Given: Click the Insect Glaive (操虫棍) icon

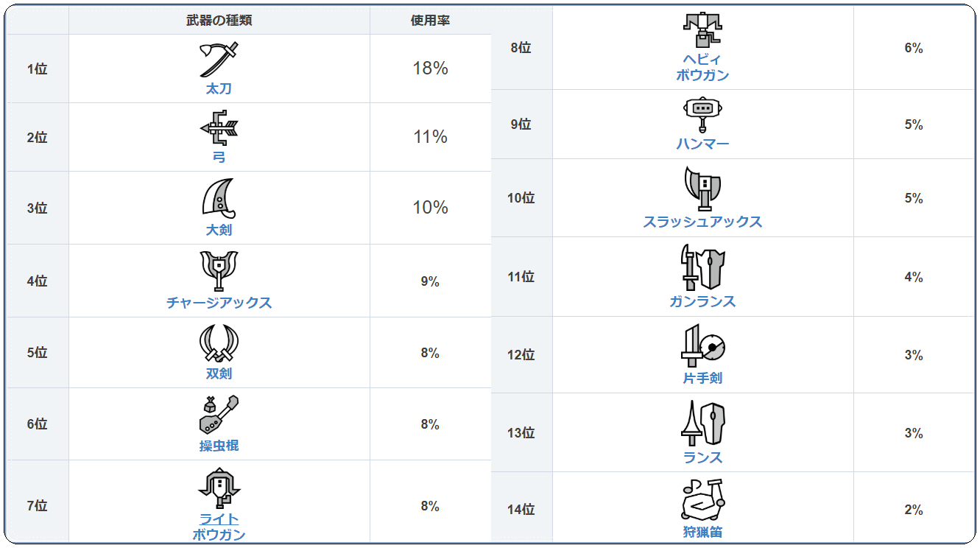Looking at the screenshot, I should (x=219, y=415).
